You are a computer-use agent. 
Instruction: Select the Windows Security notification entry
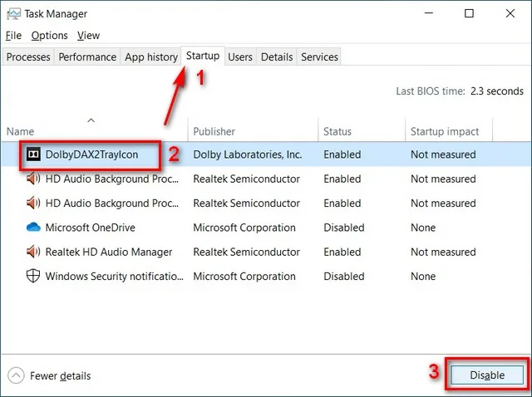114,276
